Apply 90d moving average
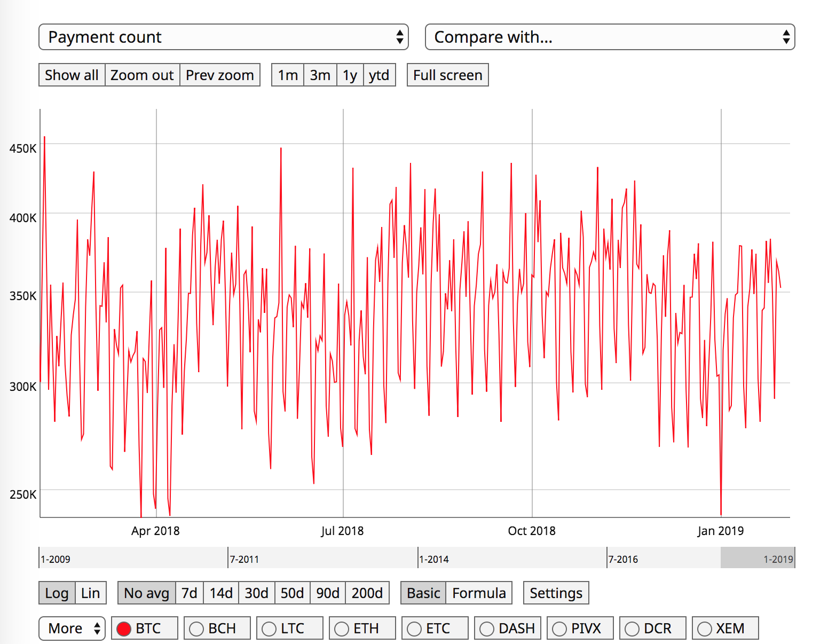Screen dimensions: 836x644 click(x=328, y=593)
